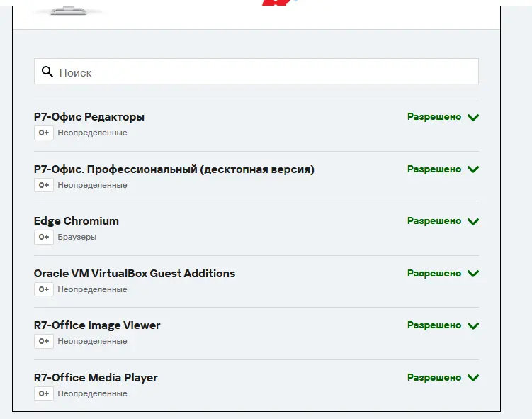Click Неопределенные category under Р7-Офис. Профессиональный
532x419 pixels.
point(92,185)
